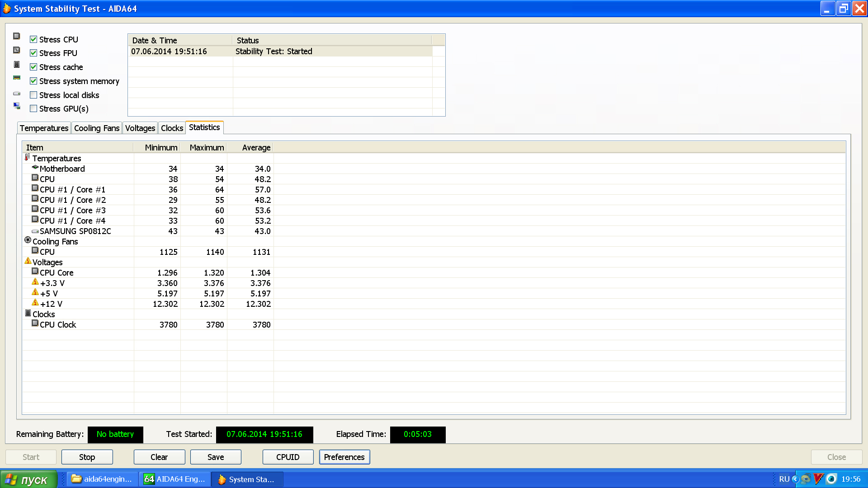The image size is (868, 488).
Task: Enable the Stress local disks checkbox
Action: pyautogui.click(x=33, y=95)
